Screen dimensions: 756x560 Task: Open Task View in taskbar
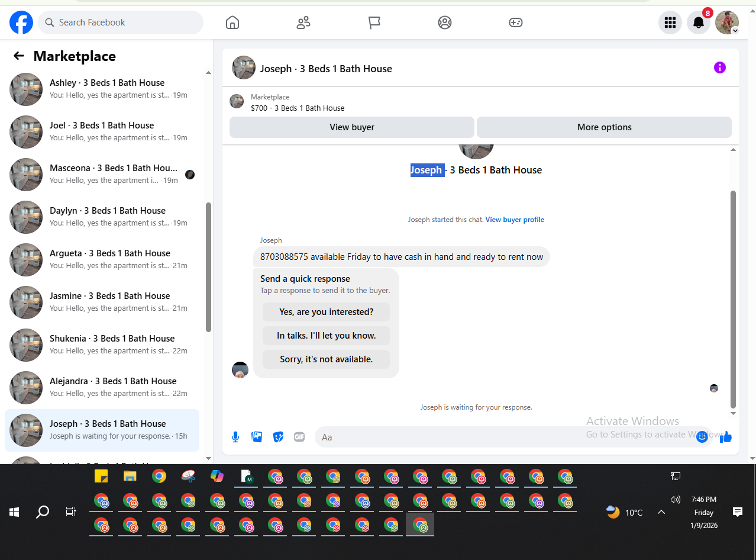click(x=71, y=512)
